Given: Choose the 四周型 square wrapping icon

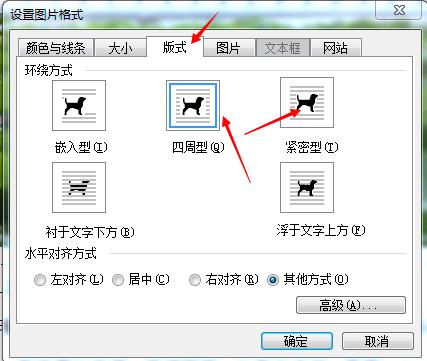Looking at the screenshot, I should pos(193,105).
